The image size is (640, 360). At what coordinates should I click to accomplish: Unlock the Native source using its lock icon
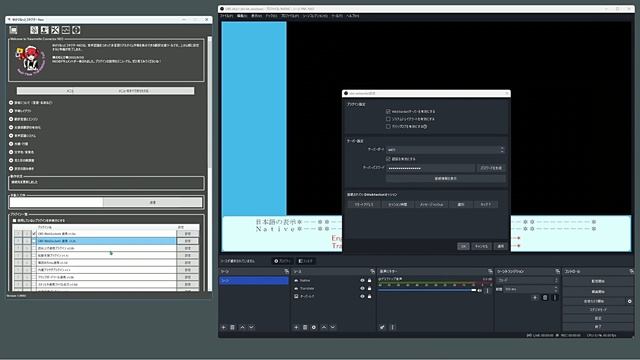[369, 280]
